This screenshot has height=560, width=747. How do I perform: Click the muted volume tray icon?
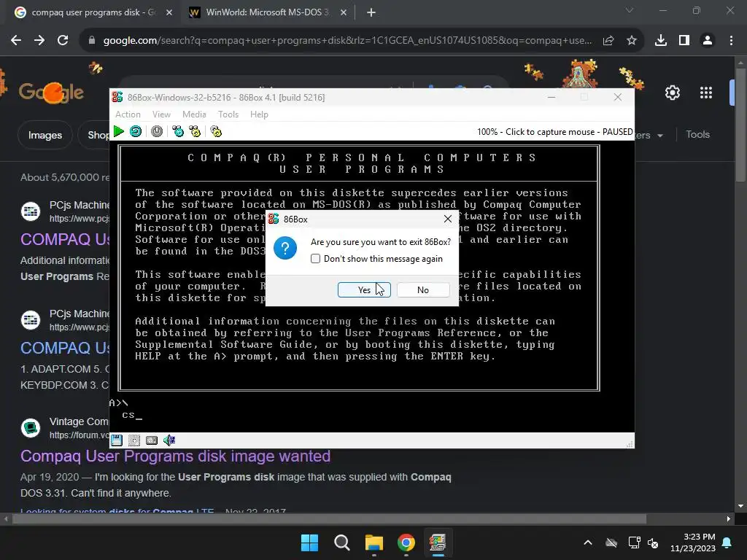[x=653, y=542]
